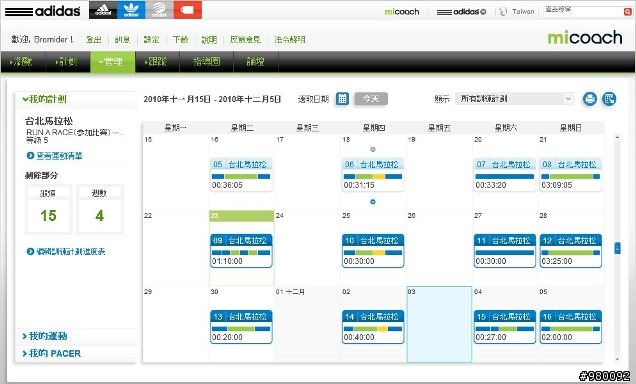Open the blue adidas Originals trefoil tile
This screenshot has width=636, height=384.
tap(131, 10)
